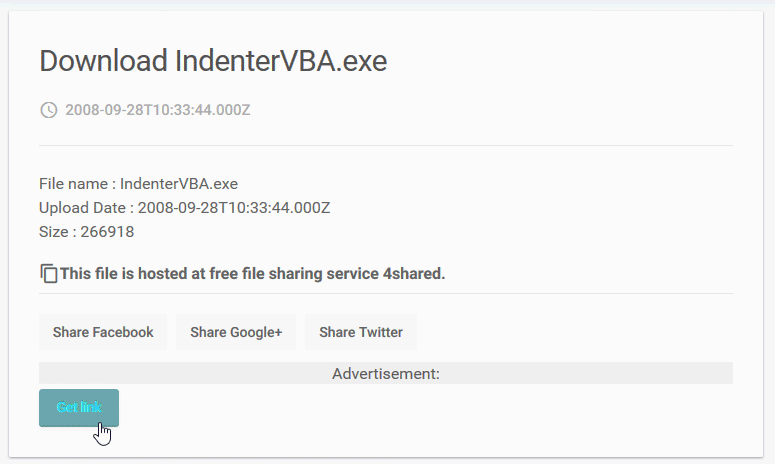Viewport: 775px width, 464px height.
Task: Click the timestamp under the title
Action: (x=158, y=110)
